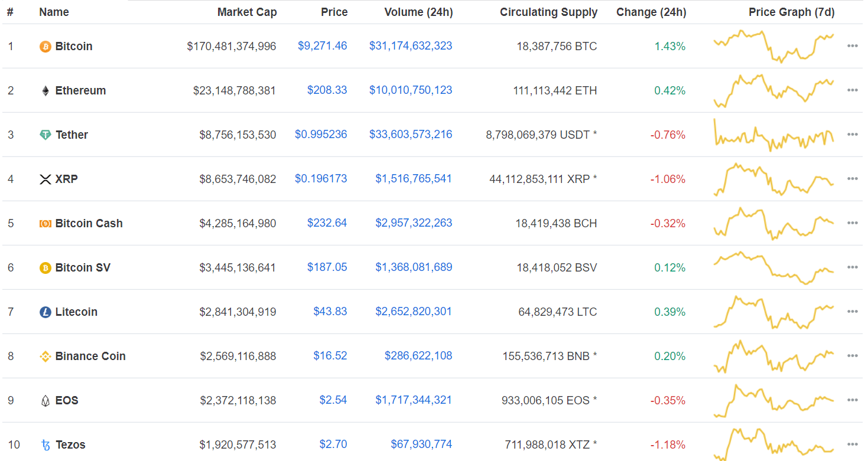868x461 pixels.
Task: Open the options menu for Tezos
Action: pos(853,444)
